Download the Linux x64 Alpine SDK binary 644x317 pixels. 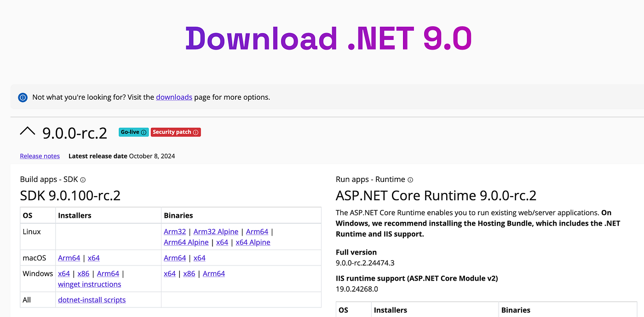pyautogui.click(x=253, y=243)
